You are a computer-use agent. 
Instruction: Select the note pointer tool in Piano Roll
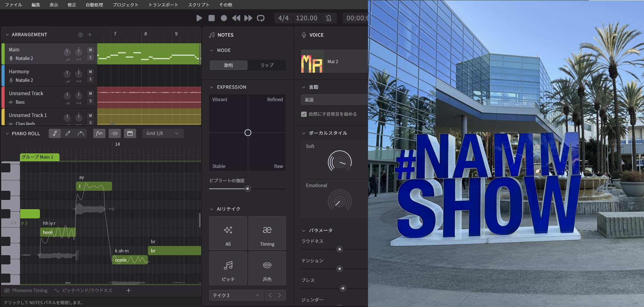point(55,133)
